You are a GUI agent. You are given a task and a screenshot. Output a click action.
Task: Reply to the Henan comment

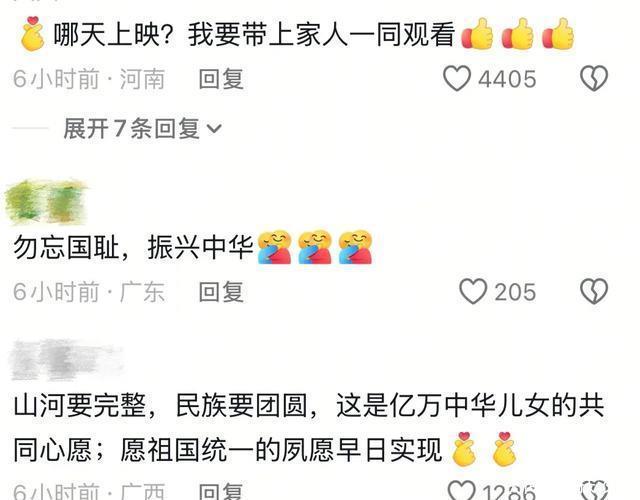click(x=221, y=79)
